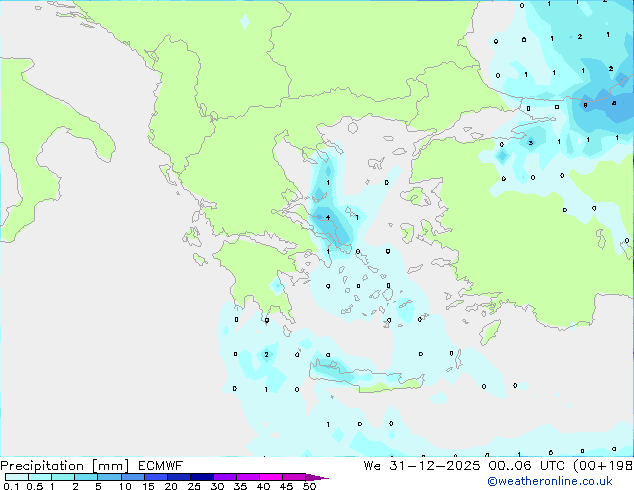Viewport: 634px width, 490px height.
Task: Pick the 15–20 mm legend swatch
Action: [x=156, y=477]
